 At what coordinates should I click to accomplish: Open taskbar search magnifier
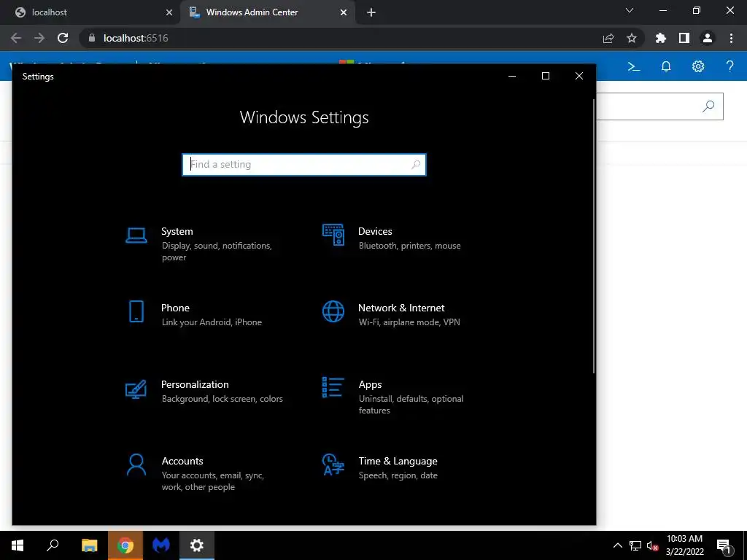tap(53, 545)
